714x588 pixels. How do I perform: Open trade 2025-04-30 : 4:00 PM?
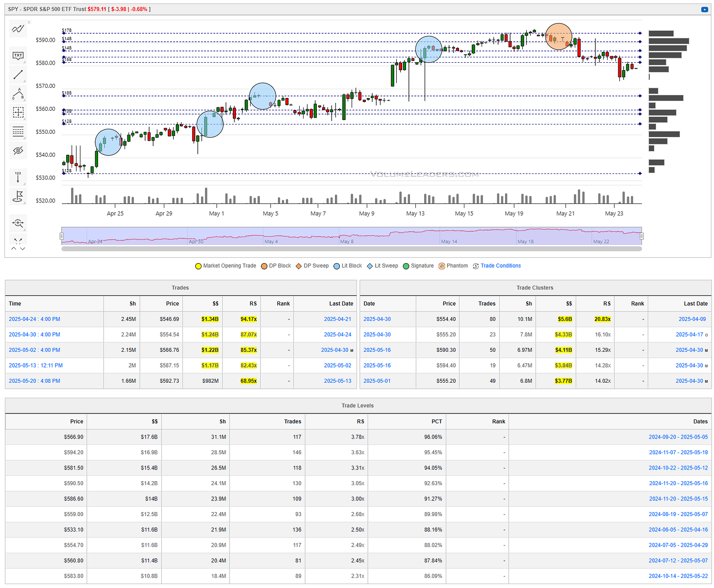(34, 335)
